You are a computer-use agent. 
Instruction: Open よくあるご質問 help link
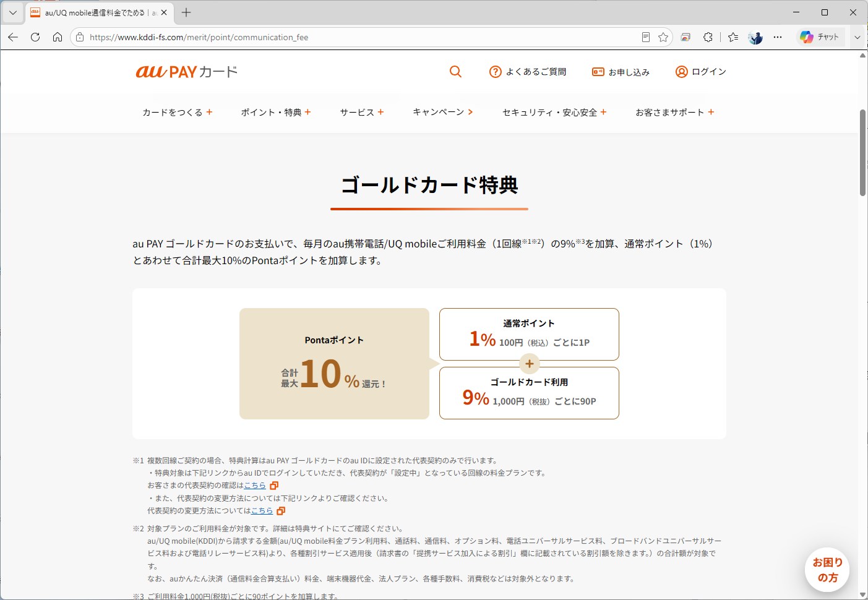tap(528, 72)
